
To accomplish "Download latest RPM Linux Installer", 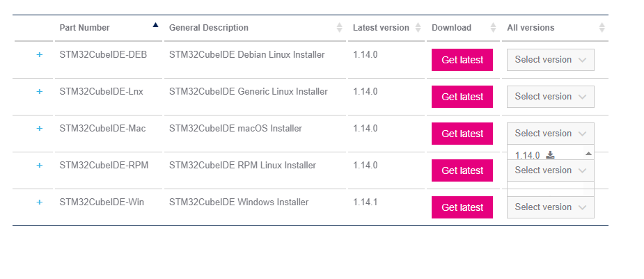I will 462,170.
